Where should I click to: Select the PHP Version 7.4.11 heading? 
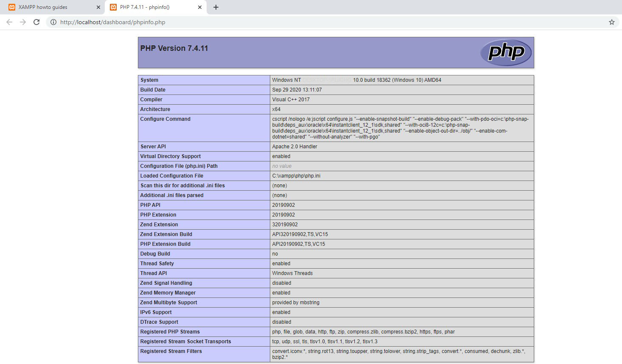click(174, 48)
